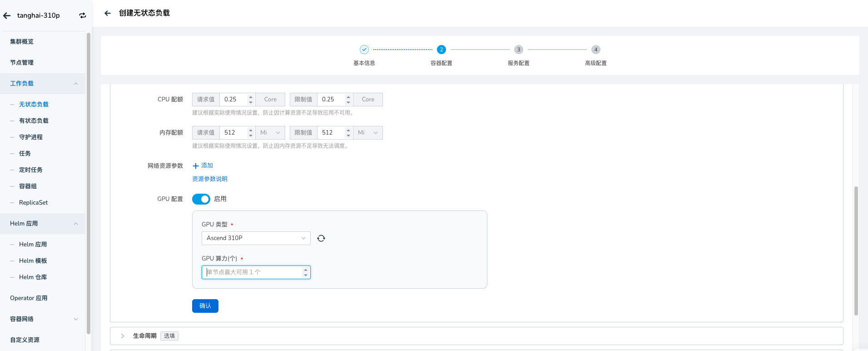Open the GPU 类型 Ascend 310P dropdown

(256, 238)
